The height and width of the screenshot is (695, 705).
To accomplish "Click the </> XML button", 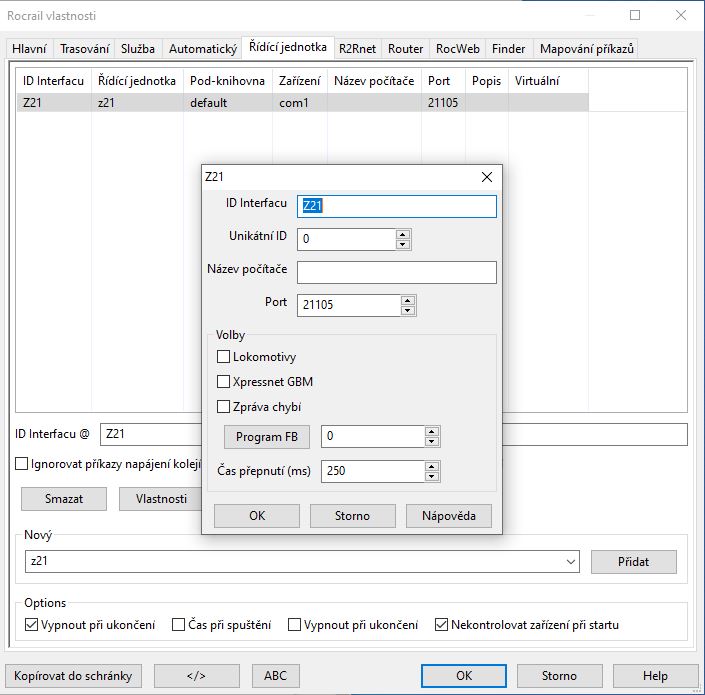I will tap(196, 675).
